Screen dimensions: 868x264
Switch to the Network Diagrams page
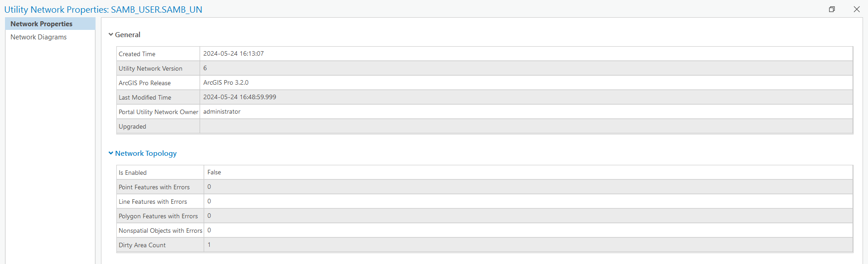point(38,37)
